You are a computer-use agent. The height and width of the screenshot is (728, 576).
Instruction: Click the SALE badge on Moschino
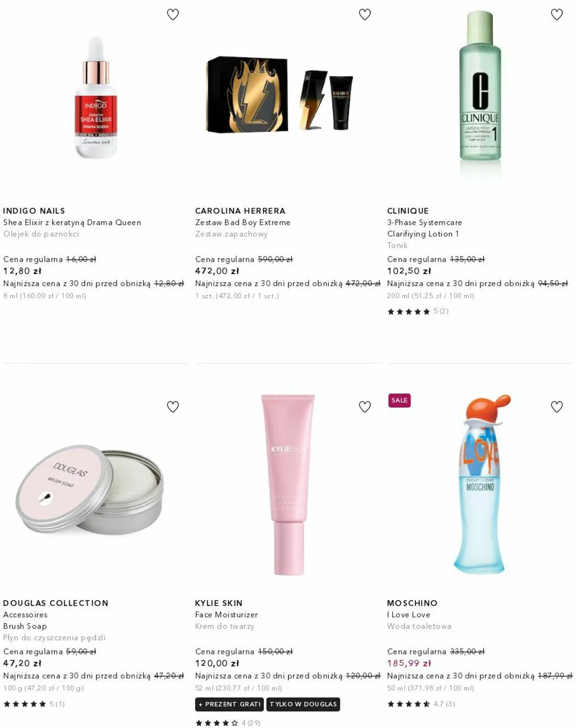click(400, 400)
